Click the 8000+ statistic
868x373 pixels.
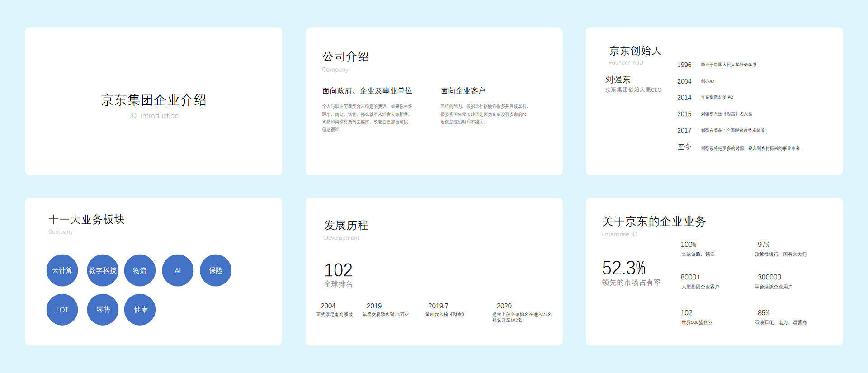click(690, 277)
